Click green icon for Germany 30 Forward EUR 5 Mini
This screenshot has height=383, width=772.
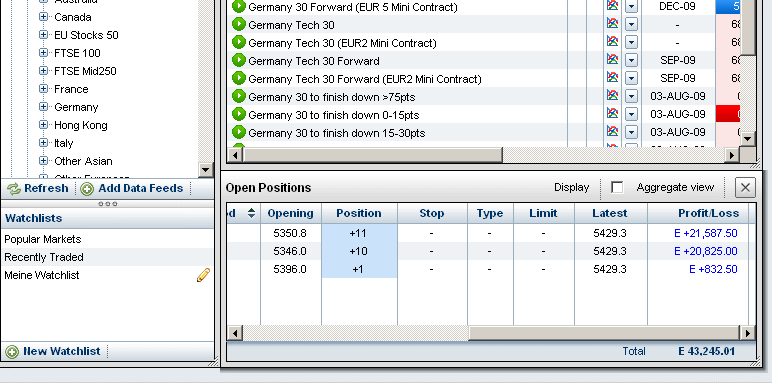coord(239,7)
